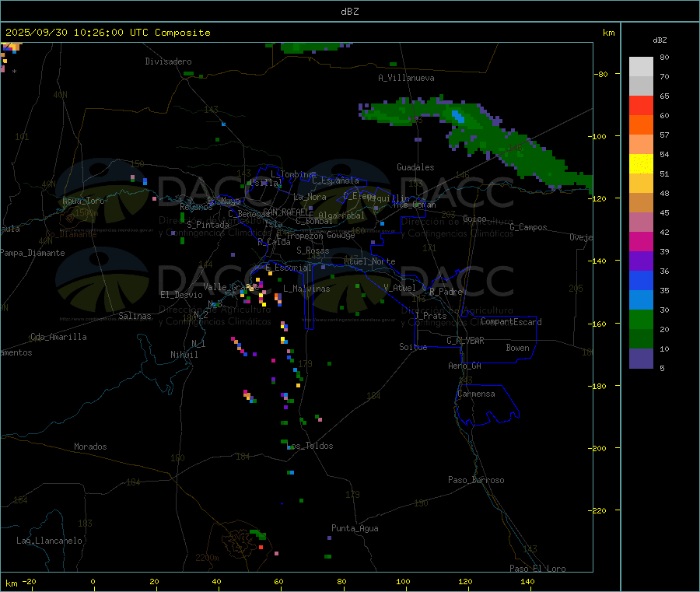Click the SAN_RAFAEL city label

click(288, 212)
